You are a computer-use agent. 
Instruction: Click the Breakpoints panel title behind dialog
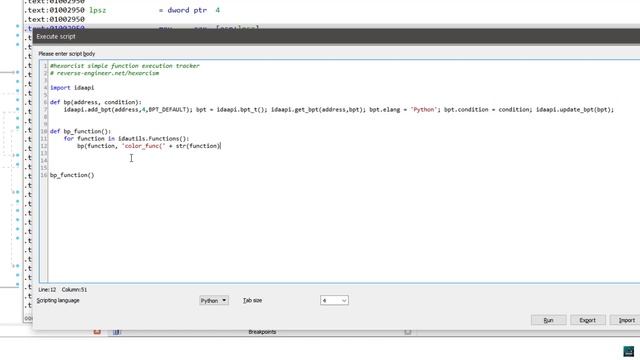tap(262, 332)
